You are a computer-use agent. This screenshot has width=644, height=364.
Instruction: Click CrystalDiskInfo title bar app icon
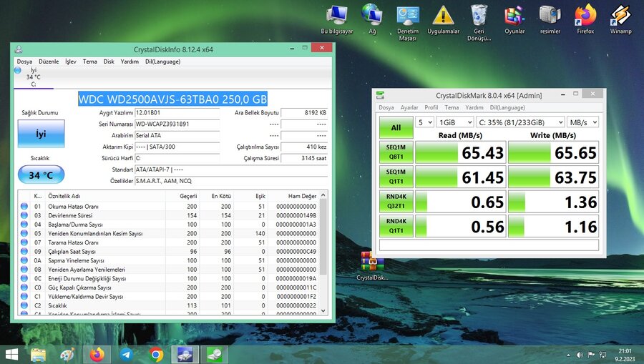point(19,49)
